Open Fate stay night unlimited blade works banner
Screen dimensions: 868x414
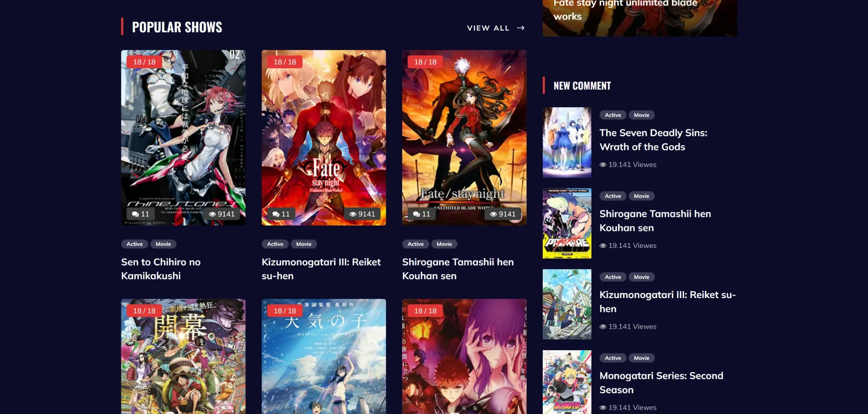[640, 18]
